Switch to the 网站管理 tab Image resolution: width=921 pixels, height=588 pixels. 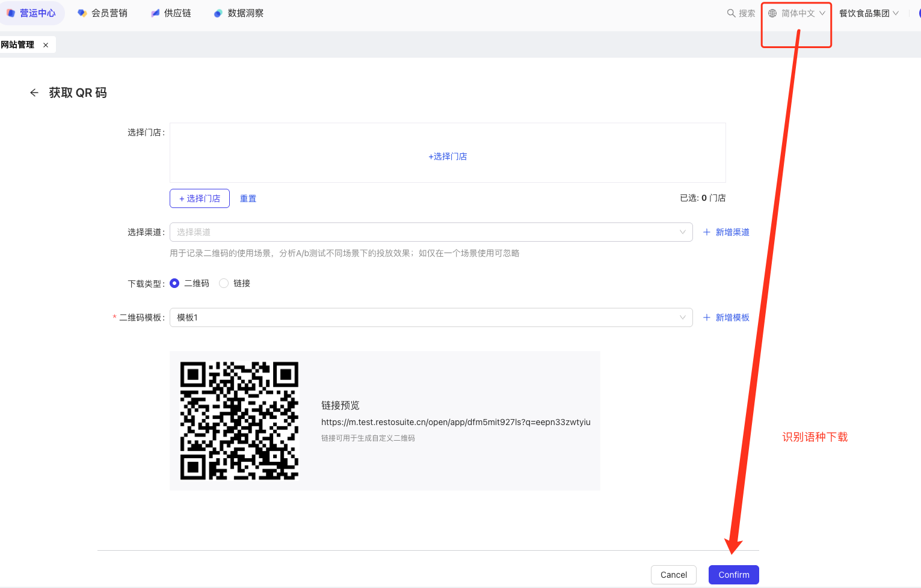18,45
